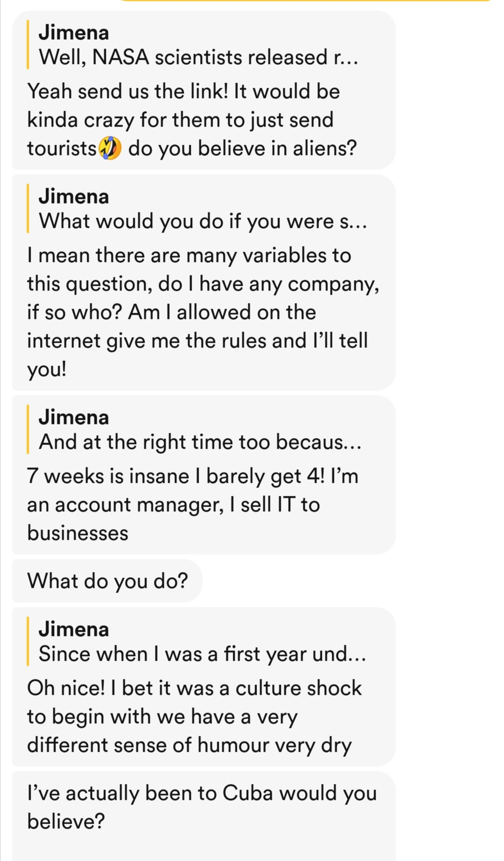Tap the laughing emoji after "tourists"

(x=111, y=148)
